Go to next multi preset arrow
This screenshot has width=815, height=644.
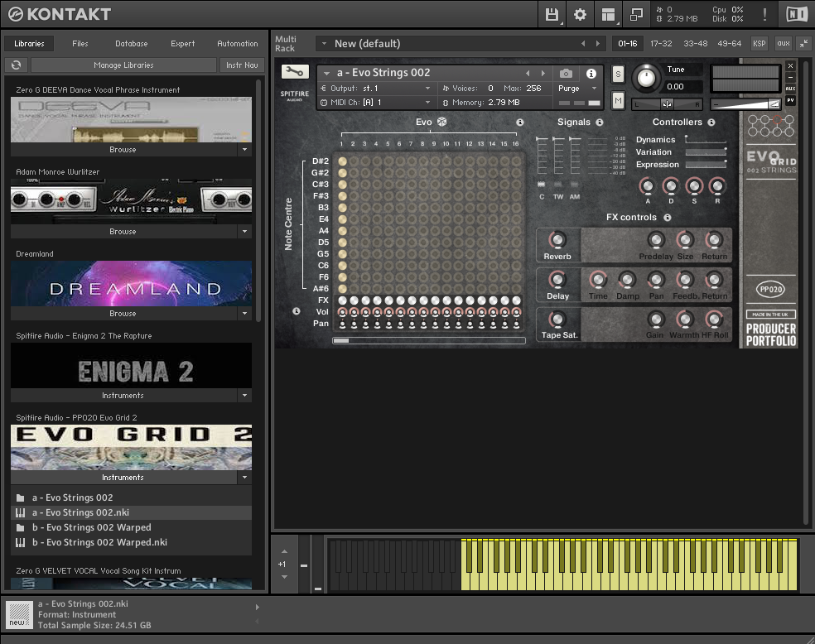(598, 44)
